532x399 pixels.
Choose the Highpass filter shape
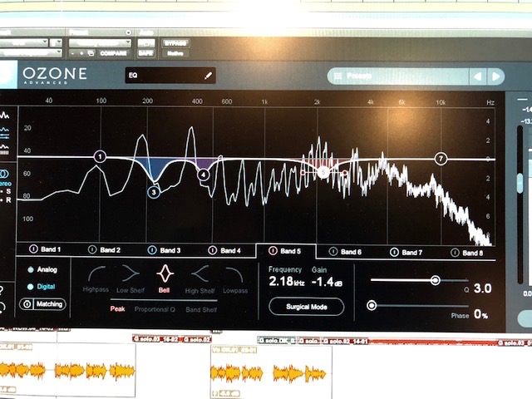(96, 279)
